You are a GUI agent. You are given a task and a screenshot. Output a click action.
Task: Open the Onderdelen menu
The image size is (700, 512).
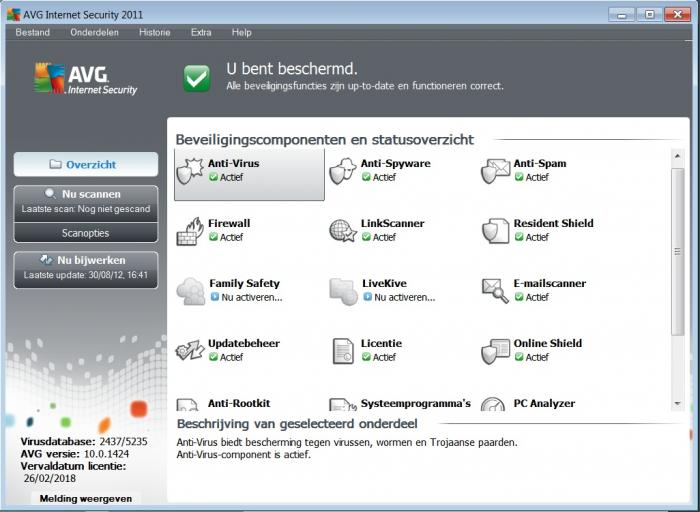point(95,33)
